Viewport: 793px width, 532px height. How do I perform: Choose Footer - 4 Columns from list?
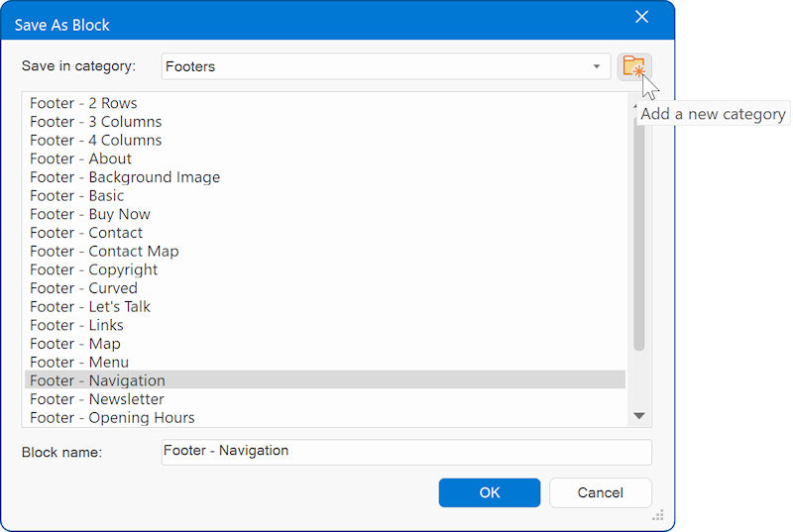point(95,140)
